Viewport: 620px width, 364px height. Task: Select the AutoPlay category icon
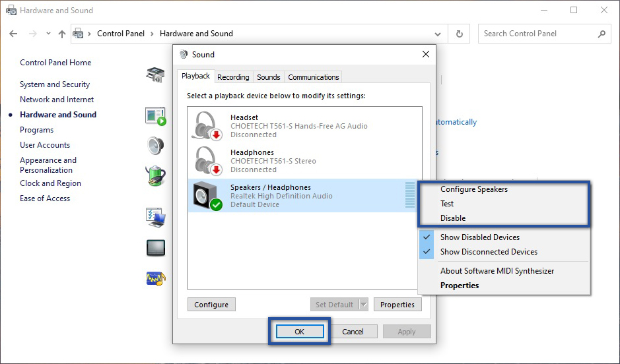155,116
